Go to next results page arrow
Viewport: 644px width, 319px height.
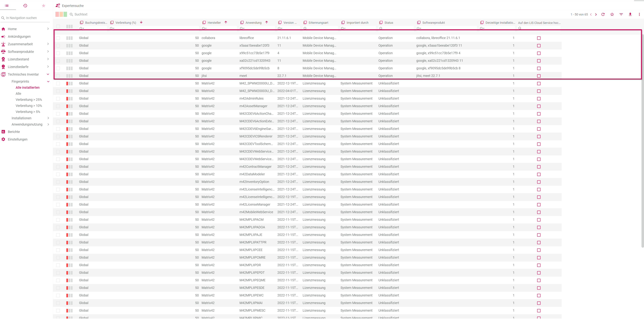click(x=596, y=14)
